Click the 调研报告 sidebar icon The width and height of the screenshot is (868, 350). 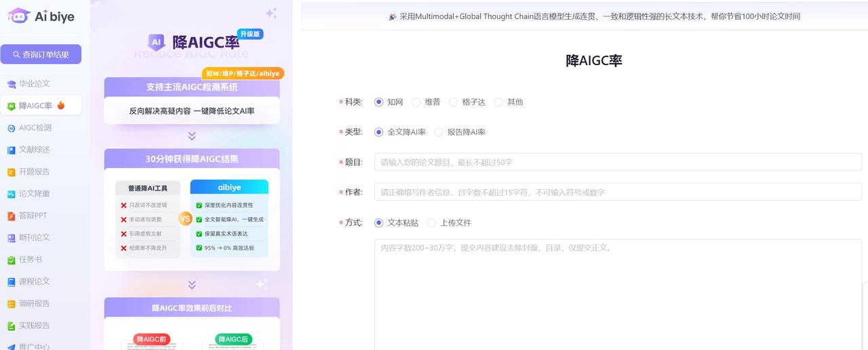[11, 304]
